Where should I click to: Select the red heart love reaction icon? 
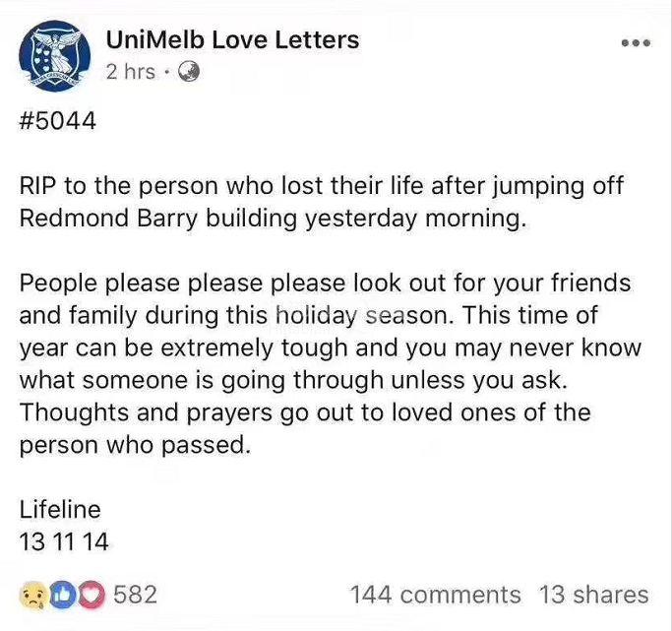point(91,595)
